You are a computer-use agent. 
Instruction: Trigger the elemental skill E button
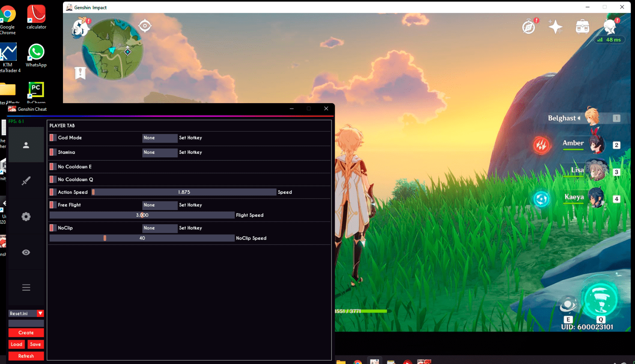[x=568, y=305]
